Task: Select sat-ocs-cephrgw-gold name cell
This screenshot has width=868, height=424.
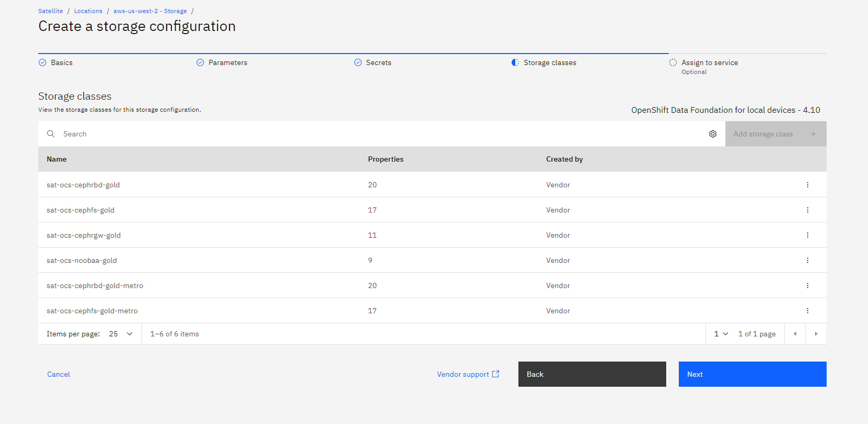Action: (84, 235)
